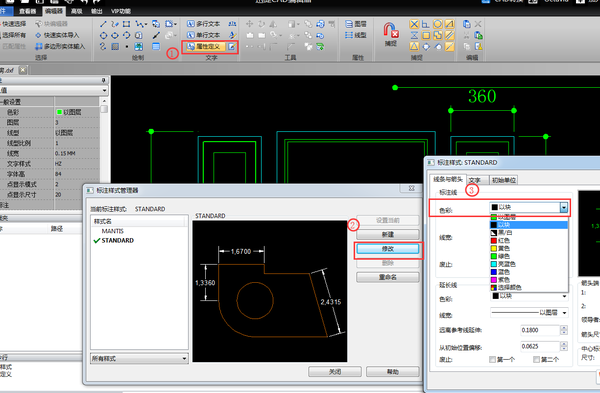Toggle the circle center snap icon
This screenshot has width=600, height=393.
437,24
